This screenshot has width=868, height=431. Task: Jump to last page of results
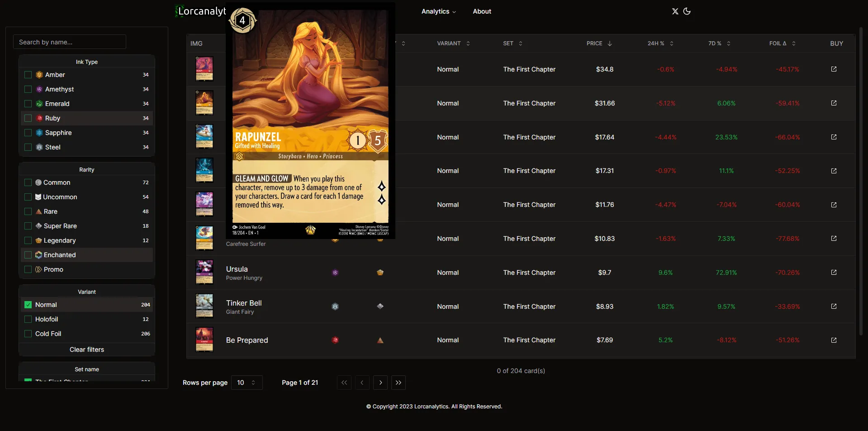coord(398,383)
